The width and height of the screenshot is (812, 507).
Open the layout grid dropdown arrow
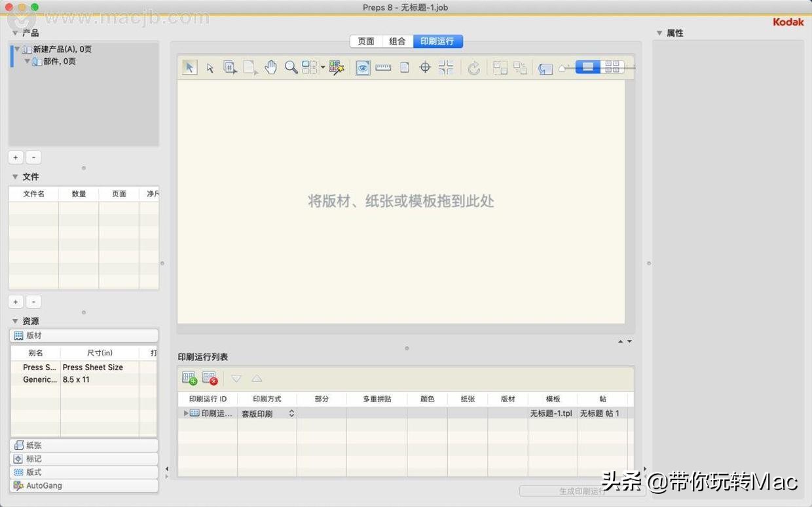coord(323,67)
